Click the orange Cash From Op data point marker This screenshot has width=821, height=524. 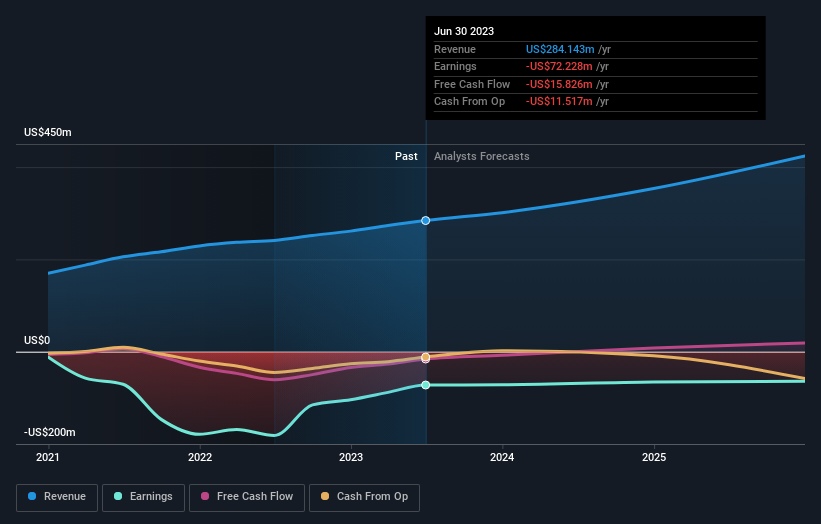[x=426, y=357]
